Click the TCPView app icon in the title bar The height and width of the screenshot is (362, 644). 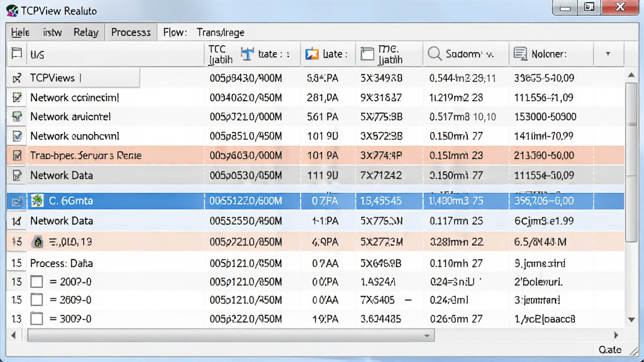pyautogui.click(x=12, y=11)
